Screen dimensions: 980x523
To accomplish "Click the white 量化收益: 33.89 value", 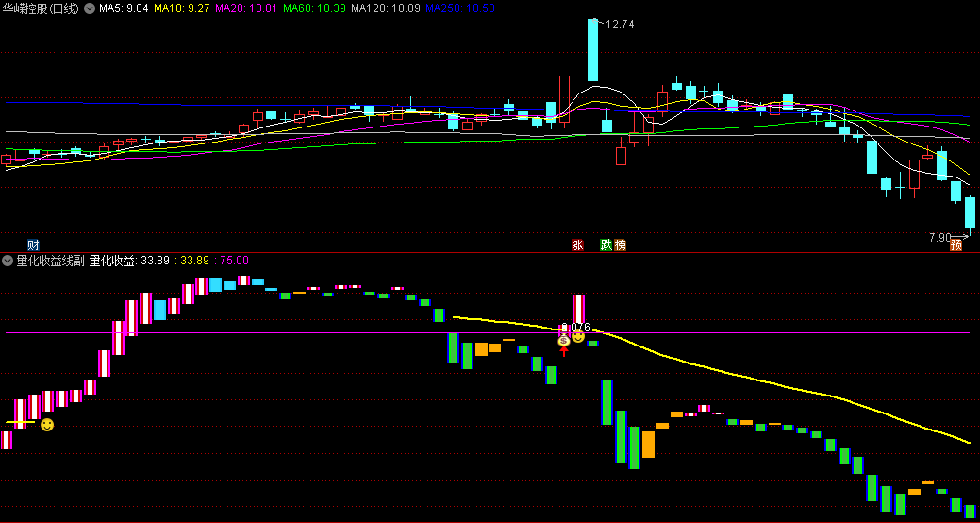I will pyautogui.click(x=129, y=261).
